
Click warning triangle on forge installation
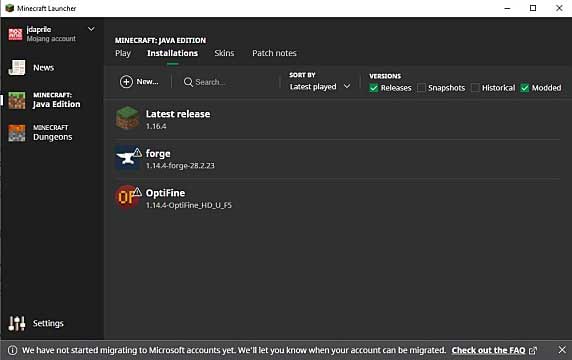click(x=137, y=152)
